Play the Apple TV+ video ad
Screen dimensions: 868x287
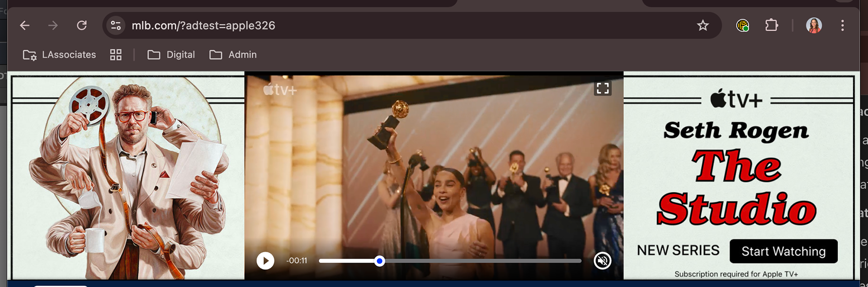click(x=265, y=261)
